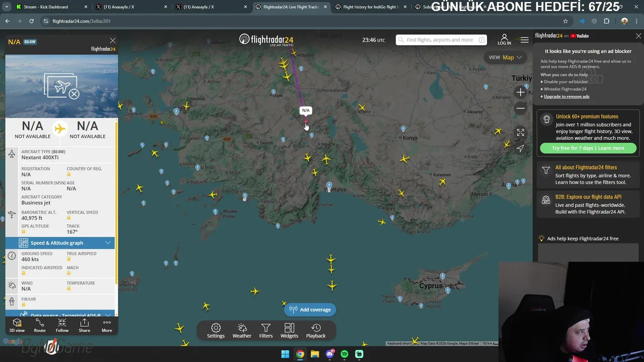Close the Flightradar24 browser tab

pyautogui.click(x=326, y=7)
